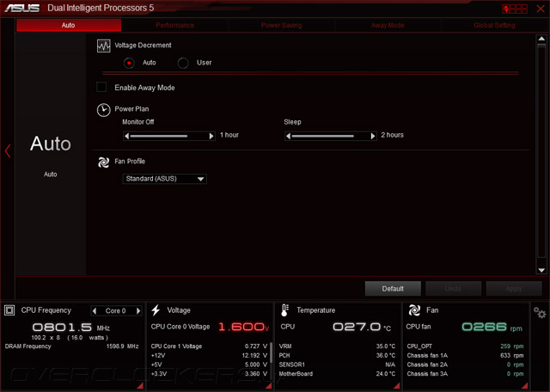Viewport: 550px width, 392px height.
Task: Click the large Auto profile label
Action: point(51,144)
